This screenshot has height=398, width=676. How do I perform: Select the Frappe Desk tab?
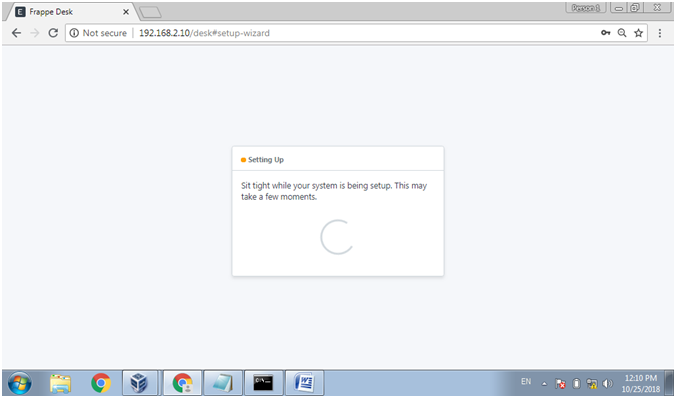pyautogui.click(x=71, y=12)
